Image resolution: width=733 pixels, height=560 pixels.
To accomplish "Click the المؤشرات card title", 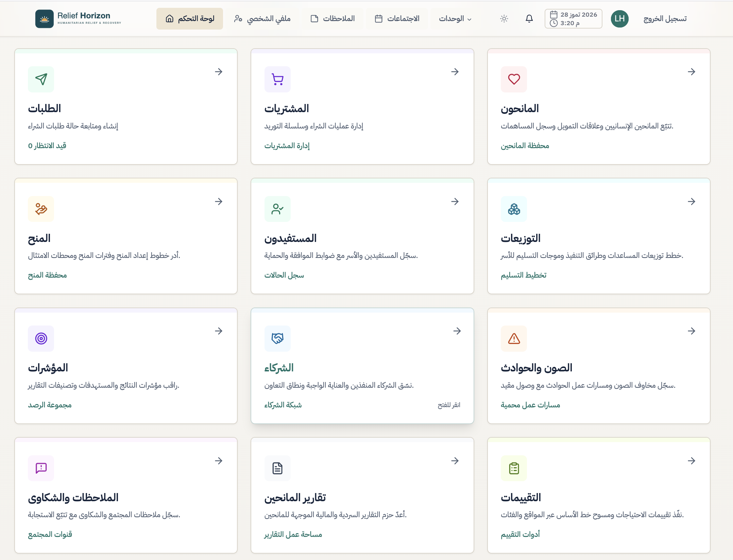I will tap(48, 368).
